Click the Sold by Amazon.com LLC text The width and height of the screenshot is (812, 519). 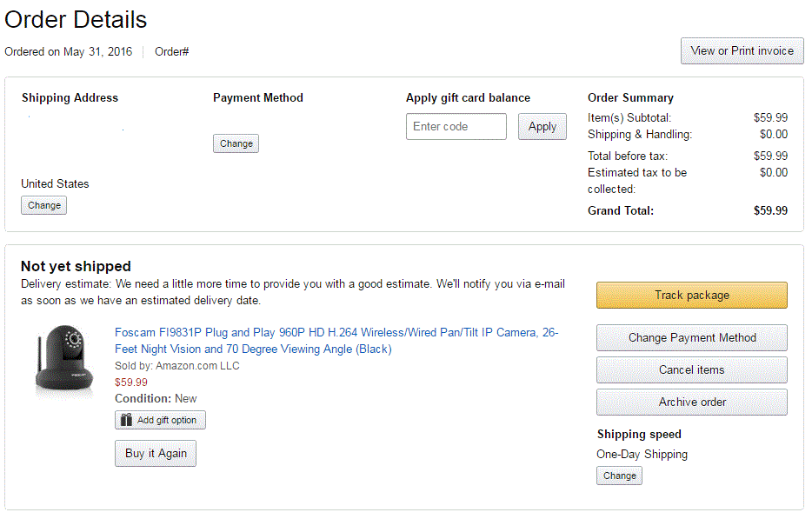177,366
